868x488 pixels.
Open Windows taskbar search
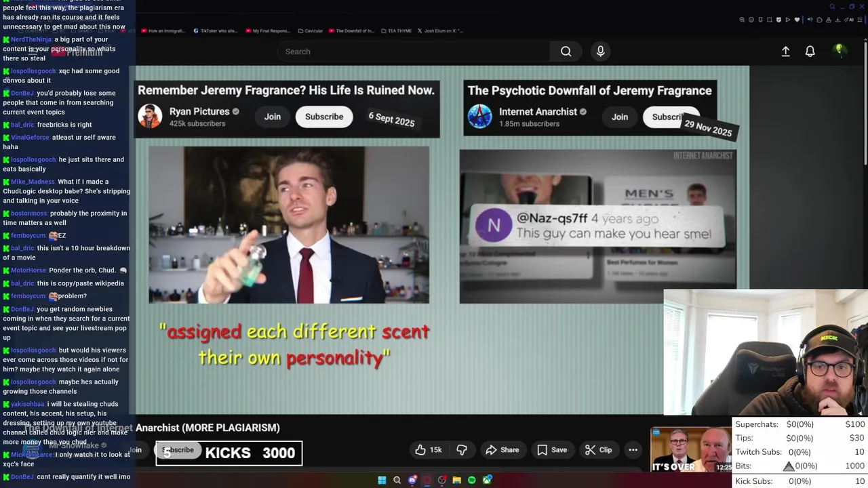tap(397, 480)
